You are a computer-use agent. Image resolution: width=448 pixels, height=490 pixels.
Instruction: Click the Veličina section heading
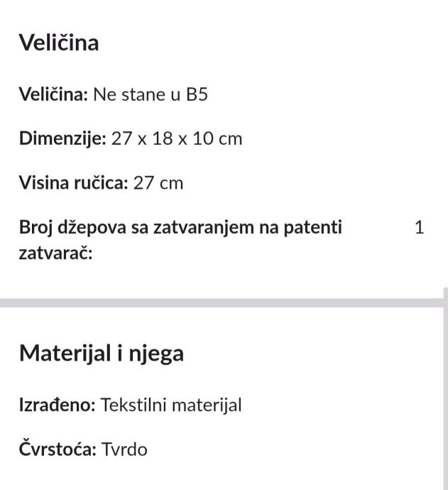pyautogui.click(x=59, y=43)
